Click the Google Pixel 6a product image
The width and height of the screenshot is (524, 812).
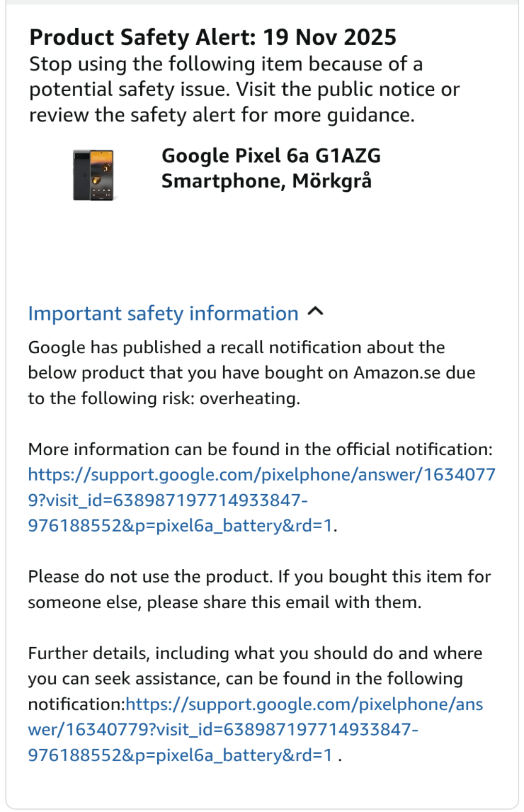coord(93,175)
